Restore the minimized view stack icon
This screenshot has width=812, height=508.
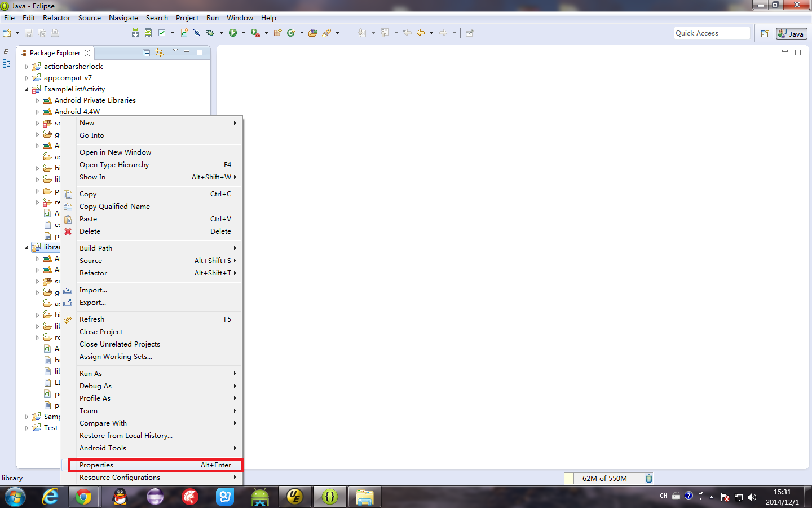pyautogui.click(x=6, y=51)
